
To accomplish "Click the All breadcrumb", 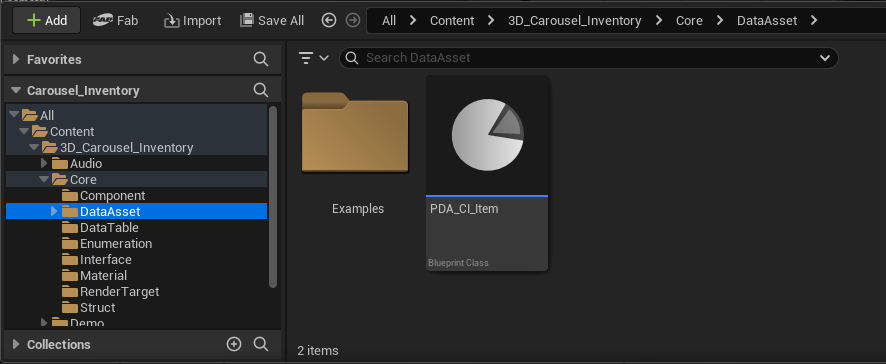I will 389,21.
